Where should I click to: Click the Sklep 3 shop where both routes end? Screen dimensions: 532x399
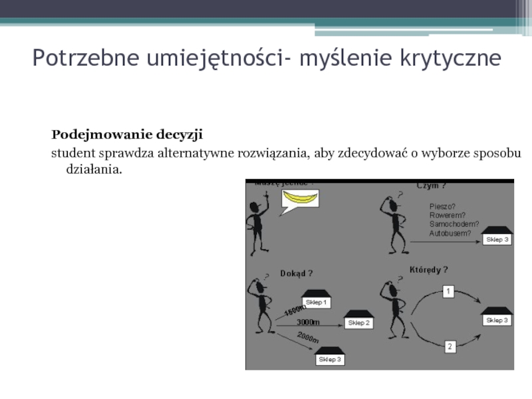[x=497, y=317]
